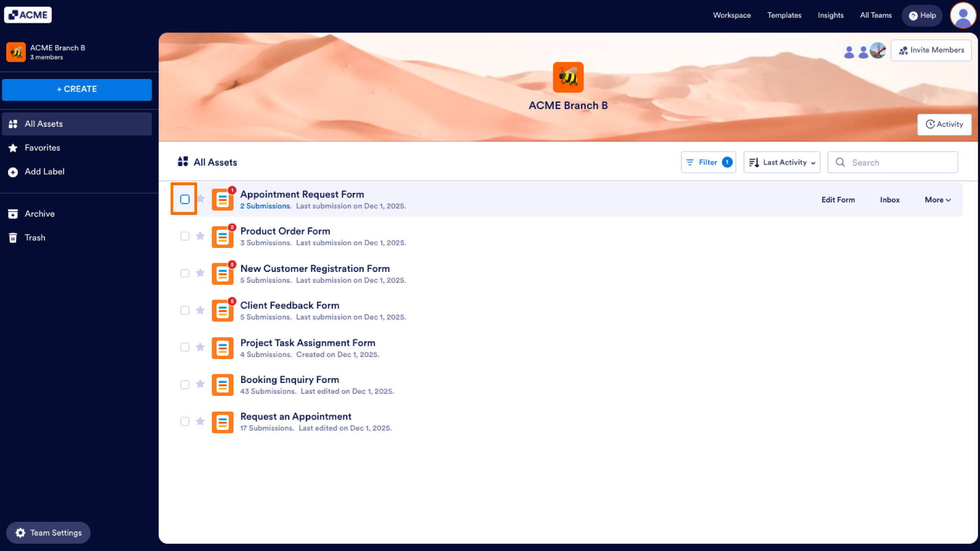Screen dimensions: 980x551
Task: Open the Product Order Form title
Action: coord(285,231)
